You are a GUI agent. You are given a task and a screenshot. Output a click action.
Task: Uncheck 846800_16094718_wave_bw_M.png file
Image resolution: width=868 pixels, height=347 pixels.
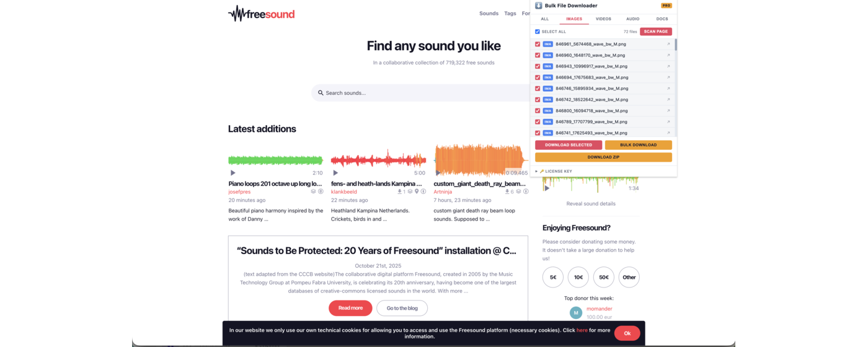(538, 111)
